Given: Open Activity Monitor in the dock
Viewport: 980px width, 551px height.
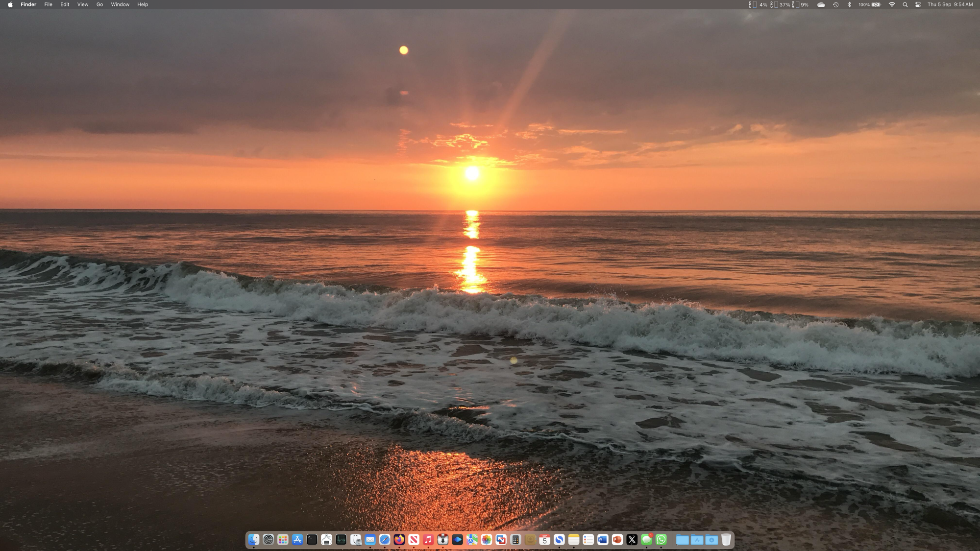Looking at the screenshot, I should pos(341,540).
